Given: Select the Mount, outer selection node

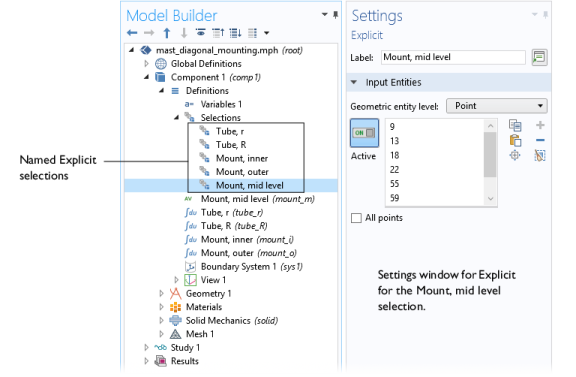Looking at the screenshot, I should point(242,172).
